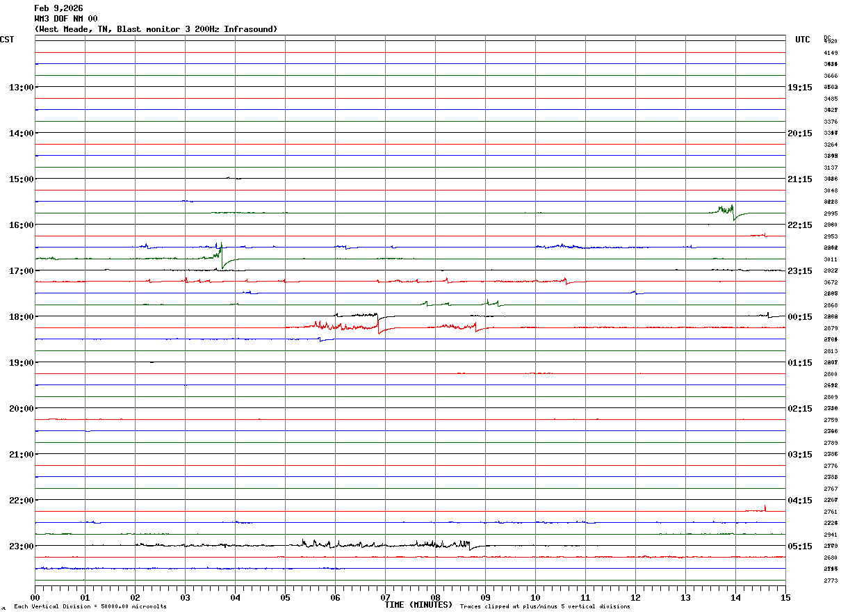The image size is (841, 616).
Task: Select the 00:15 UTC time label
Action: tap(799, 317)
